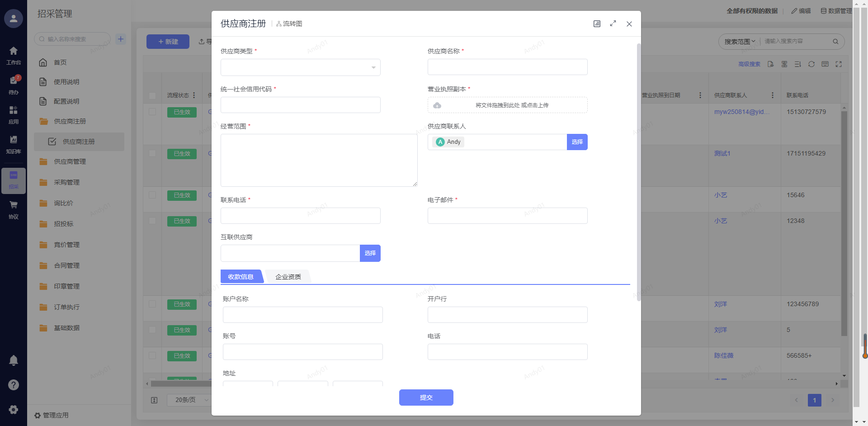Check the first table row checkbox
Screen dimensions: 868x426
coord(152,112)
